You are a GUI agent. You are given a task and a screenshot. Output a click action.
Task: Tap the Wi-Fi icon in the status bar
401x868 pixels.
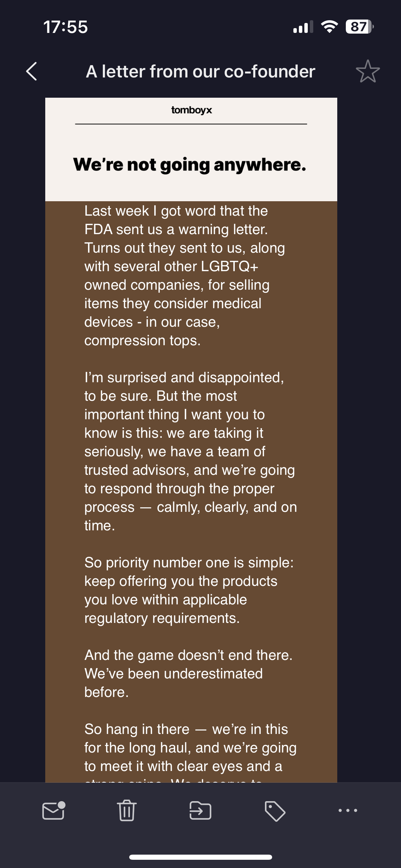coord(329,27)
